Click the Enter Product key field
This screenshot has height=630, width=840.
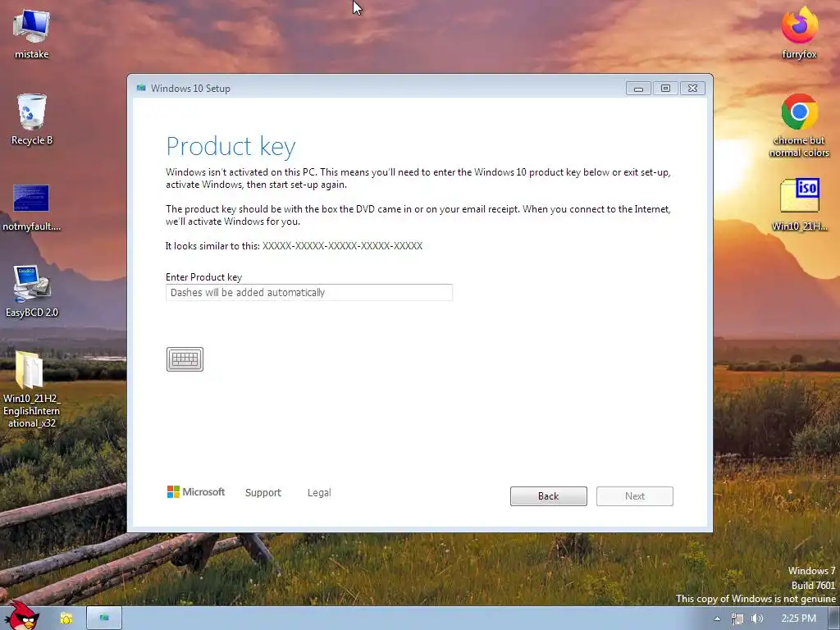(309, 293)
